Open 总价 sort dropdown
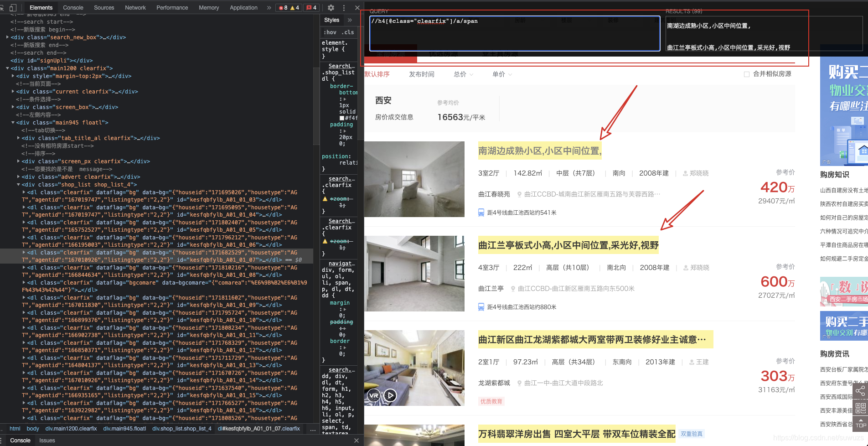Viewport: 868px width, 446px height. pos(463,74)
